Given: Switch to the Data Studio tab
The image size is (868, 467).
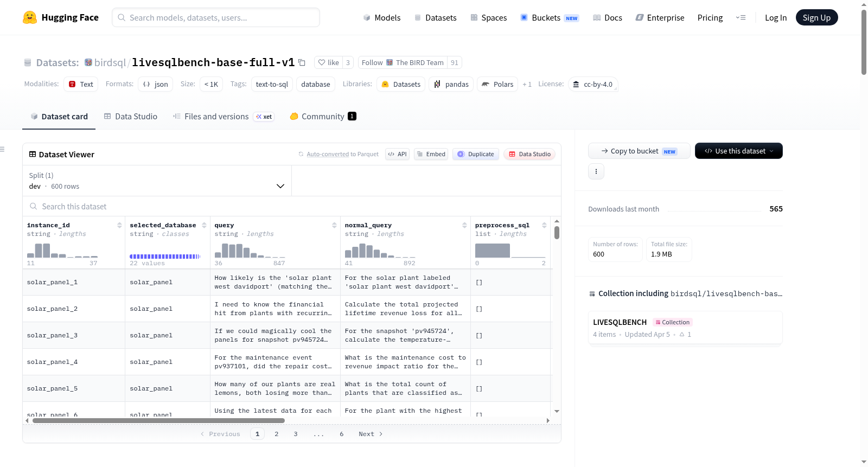Looking at the screenshot, I should [131, 117].
